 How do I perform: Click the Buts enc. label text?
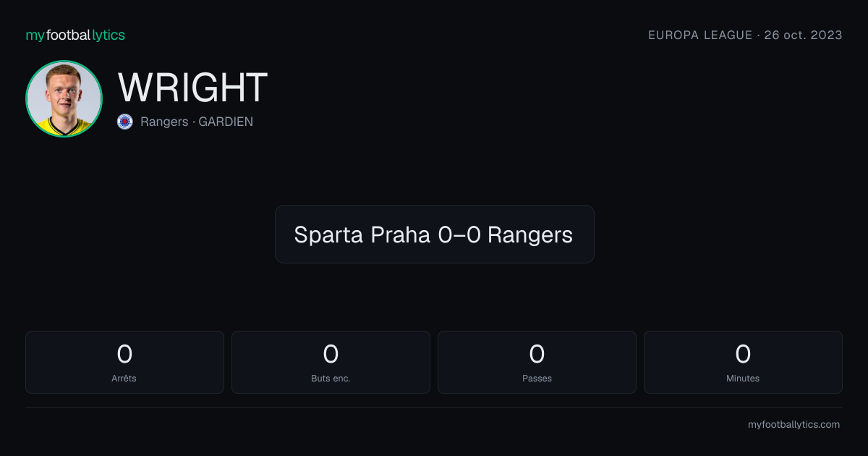point(331,378)
